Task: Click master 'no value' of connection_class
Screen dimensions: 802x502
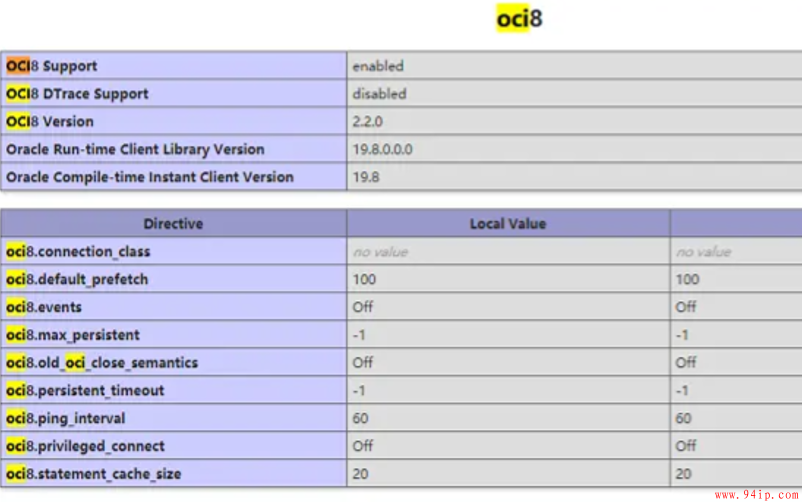Action: click(703, 252)
